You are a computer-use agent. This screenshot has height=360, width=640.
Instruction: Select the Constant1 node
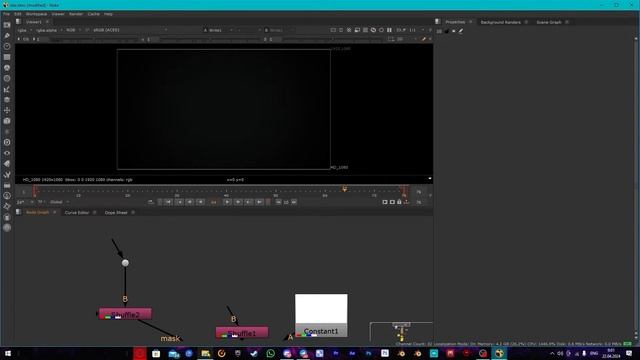pos(321,316)
